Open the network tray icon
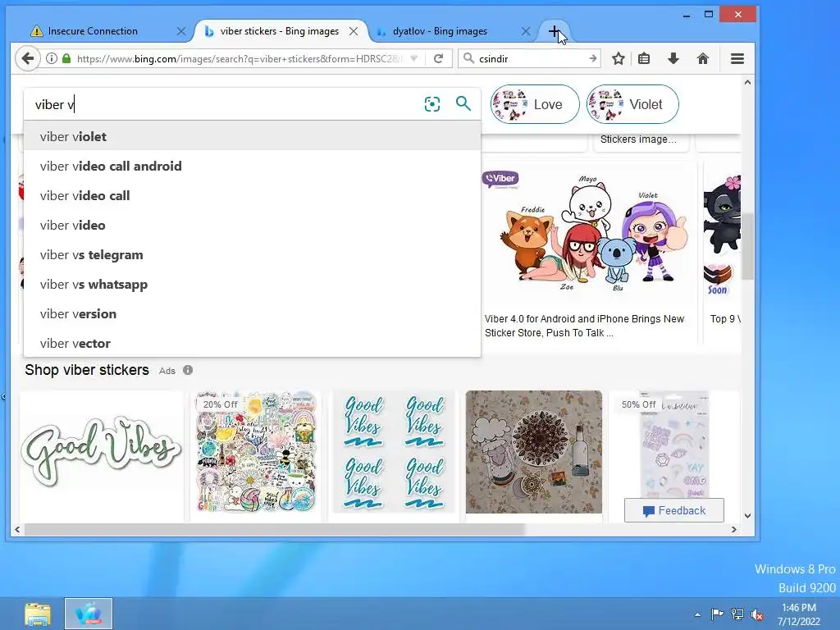Image resolution: width=840 pixels, height=630 pixels. pyautogui.click(x=737, y=614)
